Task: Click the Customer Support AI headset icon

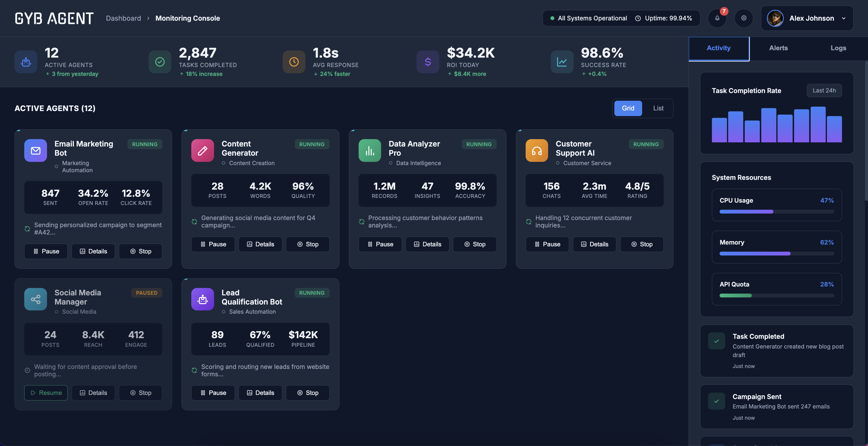Action: 536,150
